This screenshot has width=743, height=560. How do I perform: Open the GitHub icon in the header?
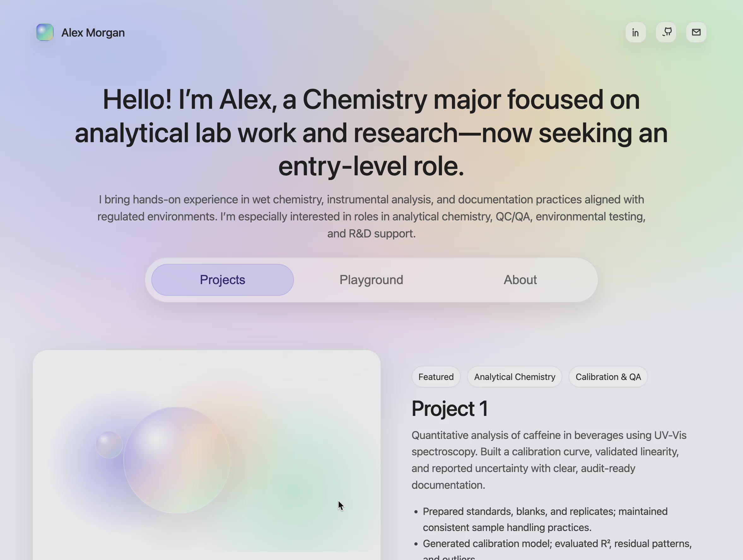coord(665,32)
